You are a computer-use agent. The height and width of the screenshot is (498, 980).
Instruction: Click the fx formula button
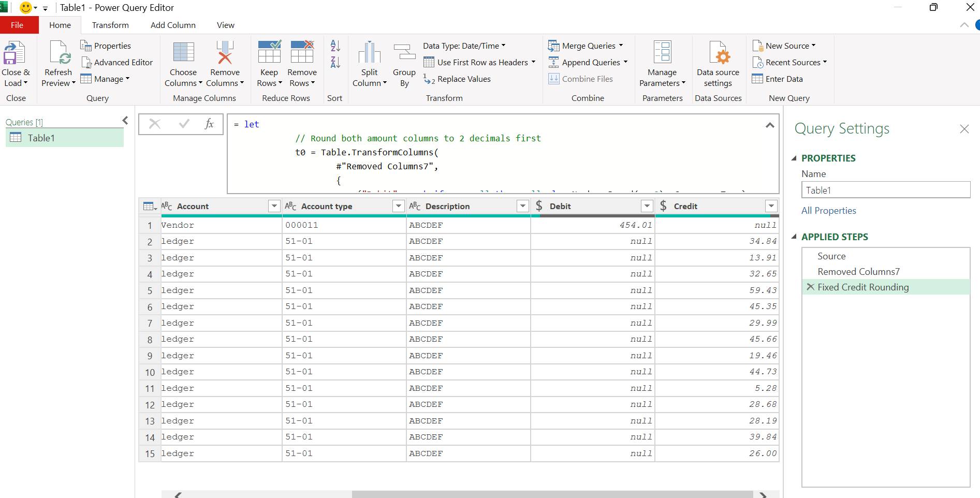tap(209, 124)
